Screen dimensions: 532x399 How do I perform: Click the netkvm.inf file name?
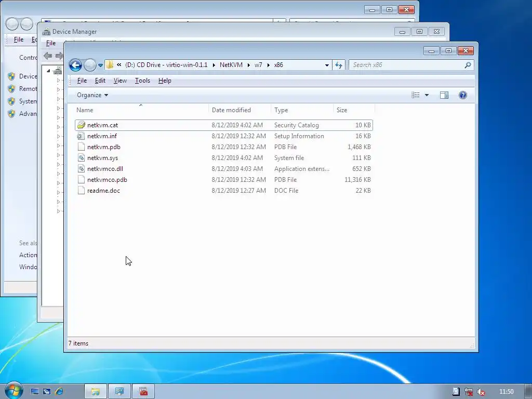(x=102, y=136)
